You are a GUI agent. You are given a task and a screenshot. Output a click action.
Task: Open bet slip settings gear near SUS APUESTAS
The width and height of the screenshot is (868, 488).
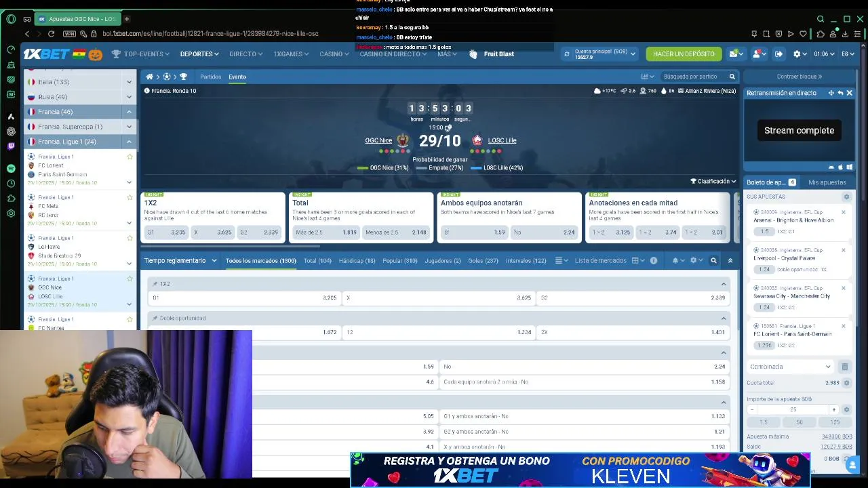(846, 197)
